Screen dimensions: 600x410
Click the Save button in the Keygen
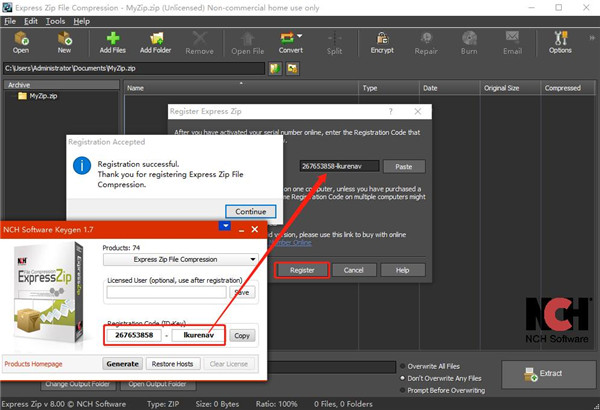pos(242,292)
